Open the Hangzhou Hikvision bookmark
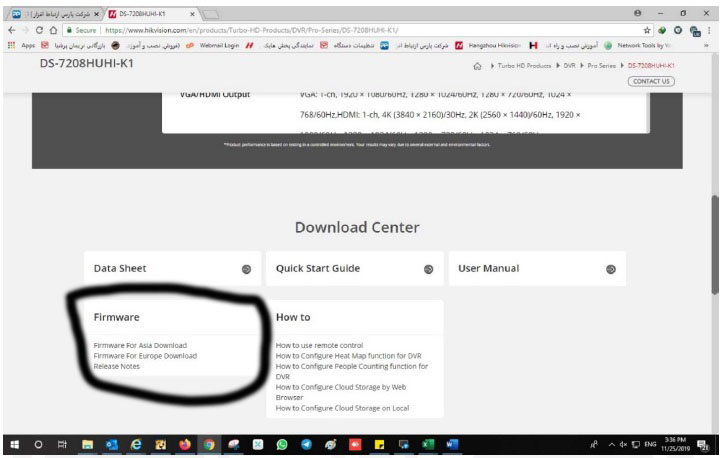 488,45
